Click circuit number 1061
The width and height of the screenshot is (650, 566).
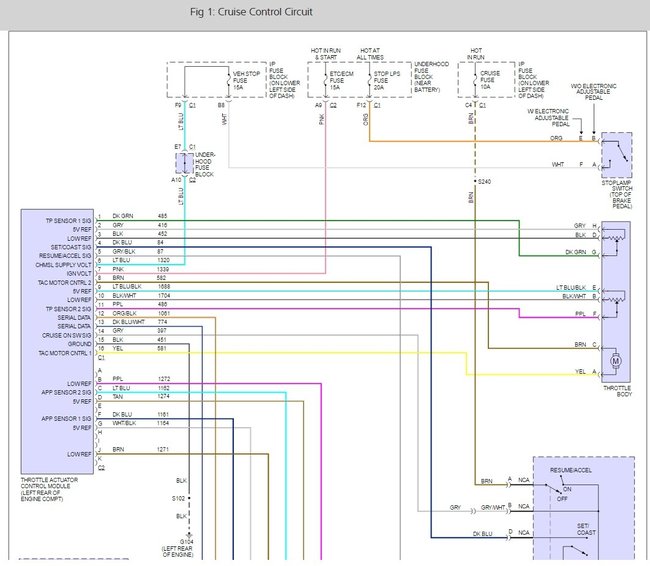pyautogui.click(x=164, y=313)
